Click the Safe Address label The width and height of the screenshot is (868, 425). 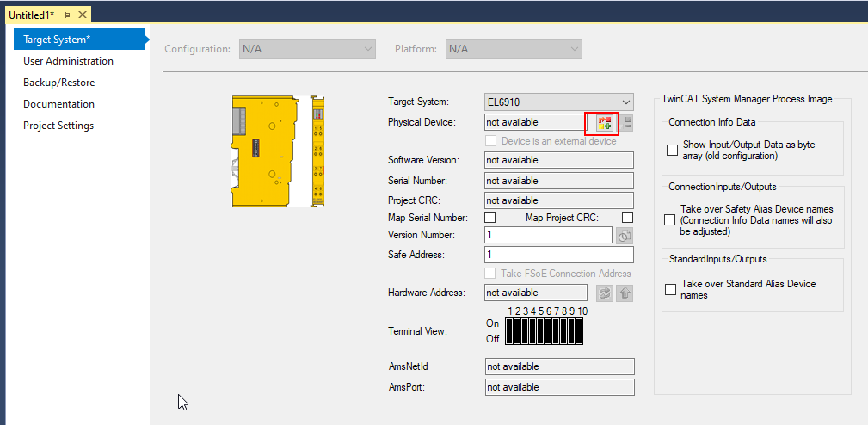pyautogui.click(x=416, y=255)
